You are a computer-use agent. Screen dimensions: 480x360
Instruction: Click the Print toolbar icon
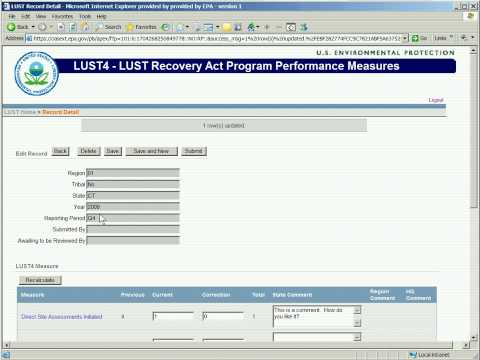(x=198, y=27)
